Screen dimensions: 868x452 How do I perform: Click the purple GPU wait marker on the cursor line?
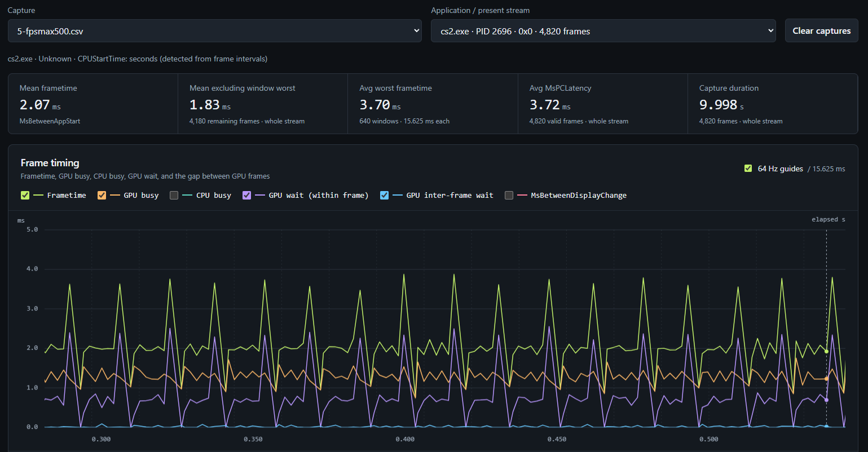coord(826,400)
